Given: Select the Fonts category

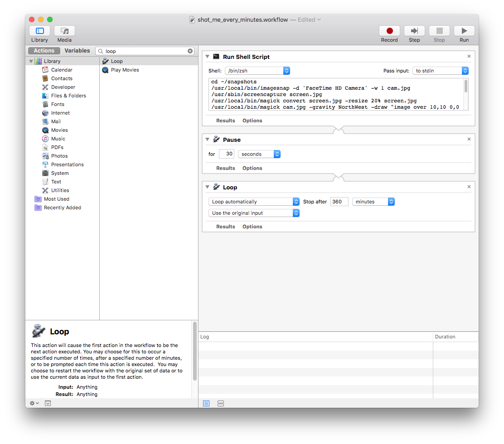Looking at the screenshot, I should click(x=58, y=104).
